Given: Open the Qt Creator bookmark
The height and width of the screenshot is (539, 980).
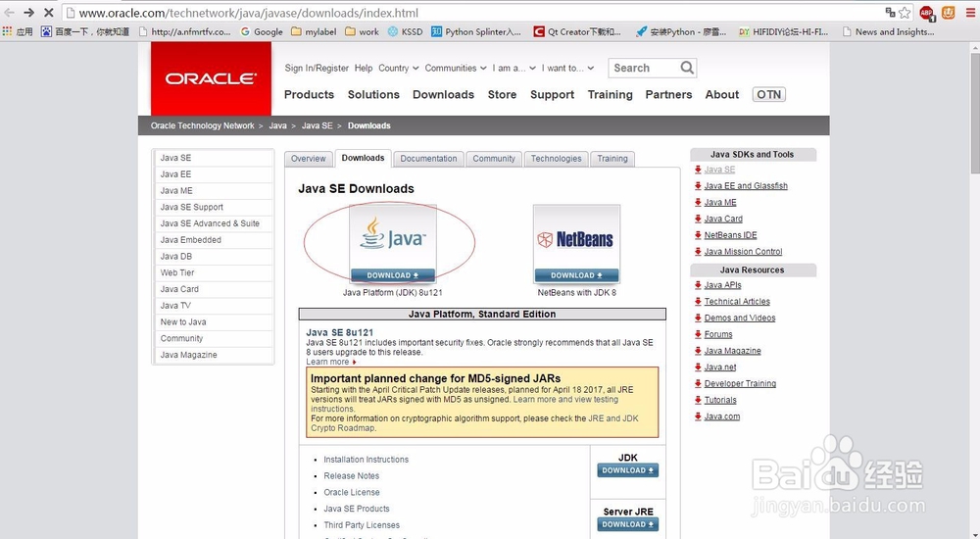Looking at the screenshot, I should (577, 31).
